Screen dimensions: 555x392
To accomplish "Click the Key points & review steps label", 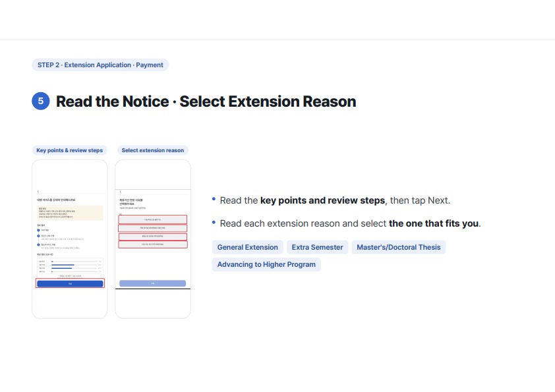I will [69, 150].
